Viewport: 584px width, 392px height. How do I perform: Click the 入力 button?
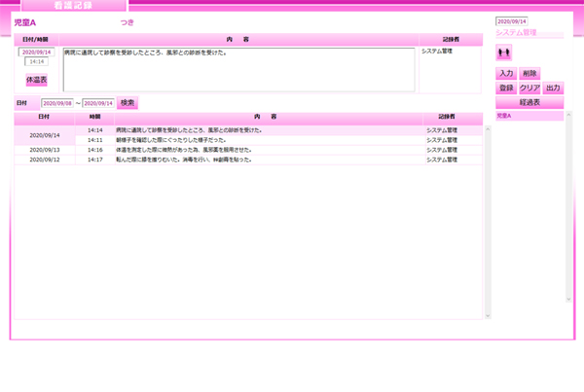pos(505,74)
